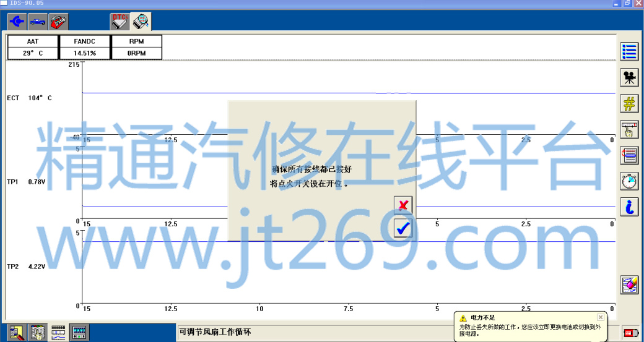Open the blue system connection tab

(x=17, y=21)
